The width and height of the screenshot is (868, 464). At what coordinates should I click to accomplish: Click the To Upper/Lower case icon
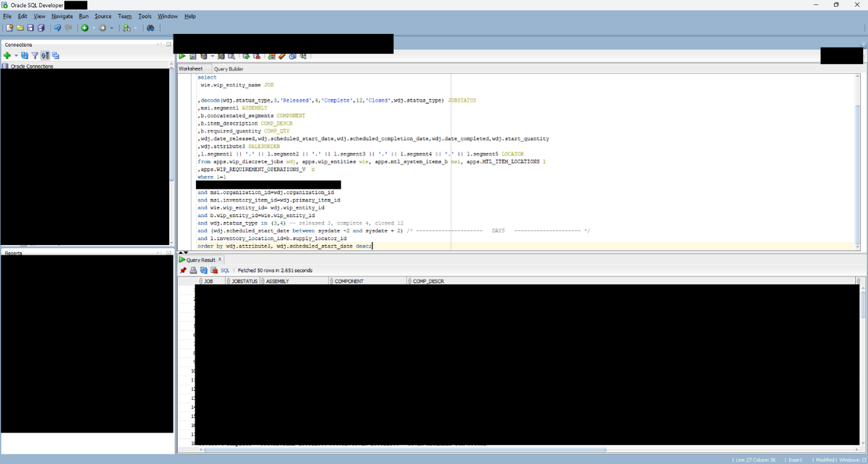pyautogui.click(x=303, y=56)
